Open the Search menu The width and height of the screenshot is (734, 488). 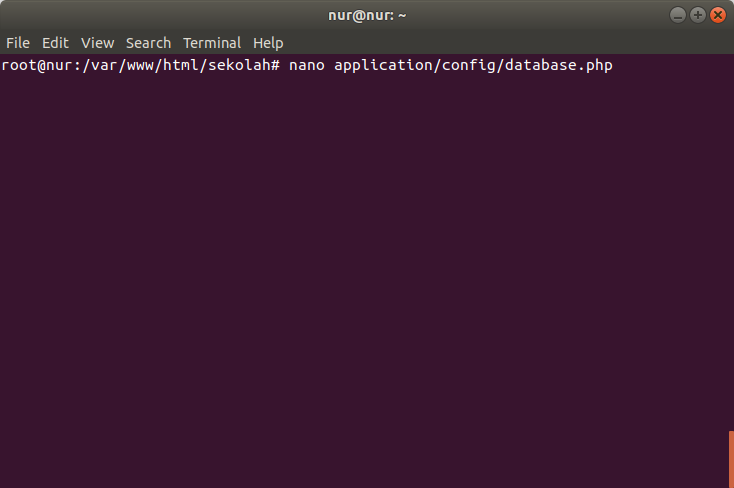(x=148, y=43)
